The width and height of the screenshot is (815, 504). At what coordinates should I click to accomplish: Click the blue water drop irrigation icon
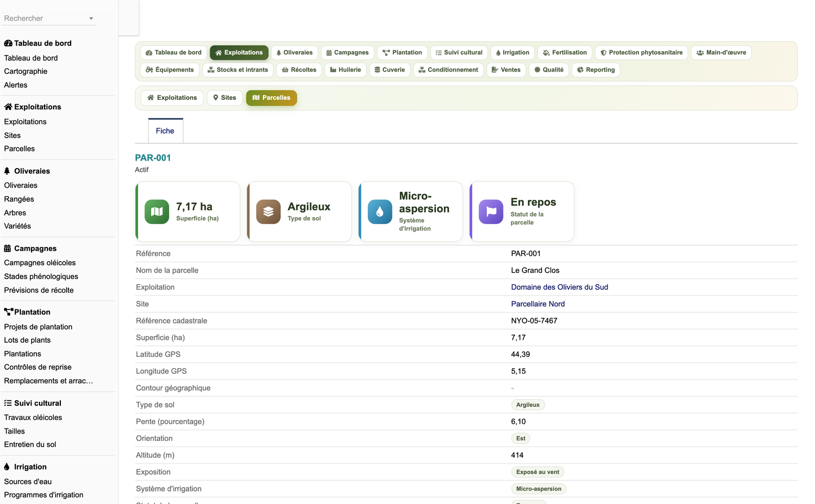click(x=380, y=212)
